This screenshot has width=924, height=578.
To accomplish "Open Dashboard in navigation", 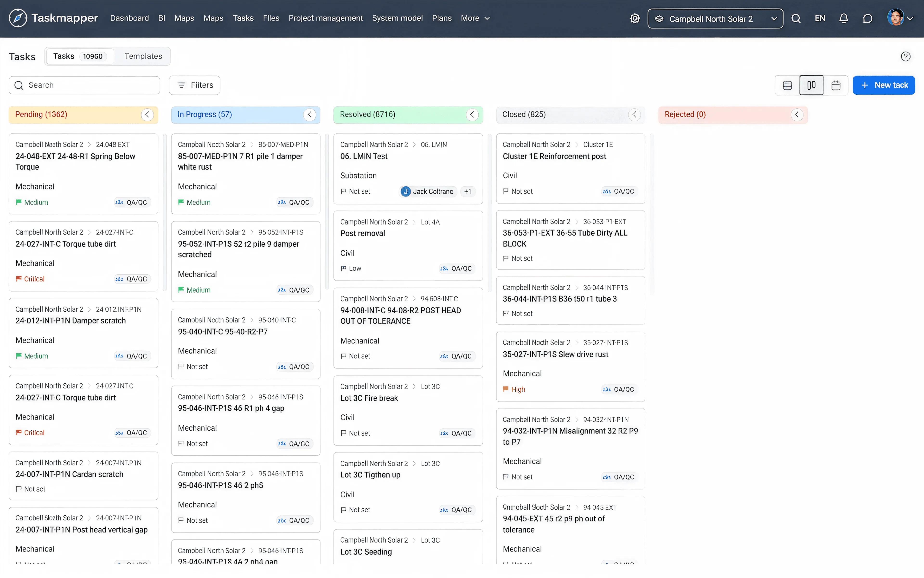I will [129, 18].
